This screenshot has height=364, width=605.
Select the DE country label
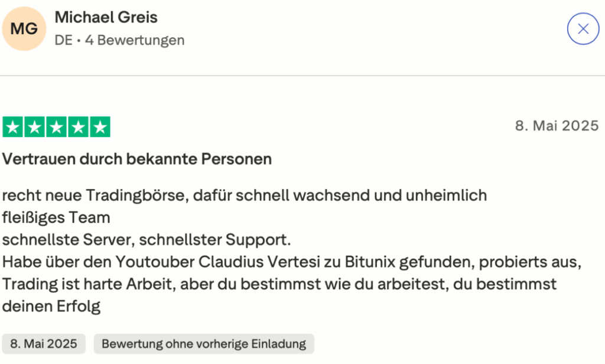click(x=63, y=40)
